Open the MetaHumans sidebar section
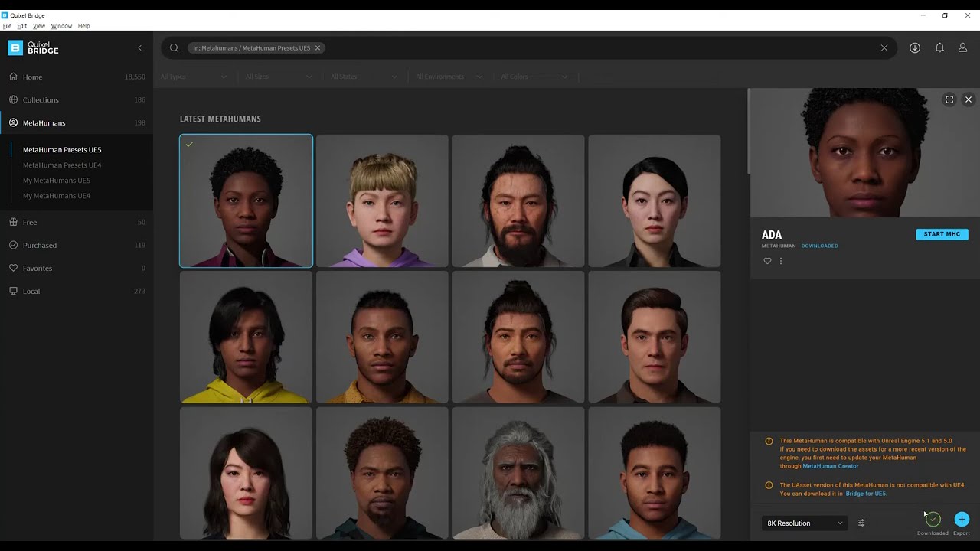980x551 pixels. click(x=77, y=122)
